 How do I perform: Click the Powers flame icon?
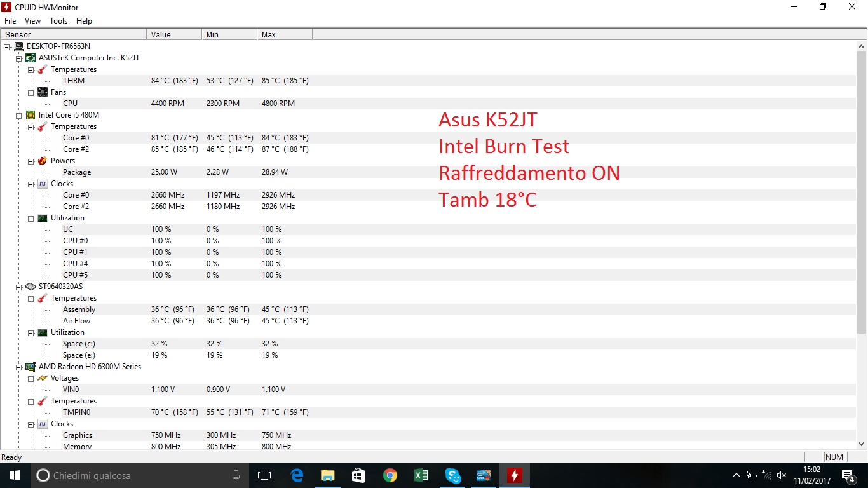pos(43,161)
